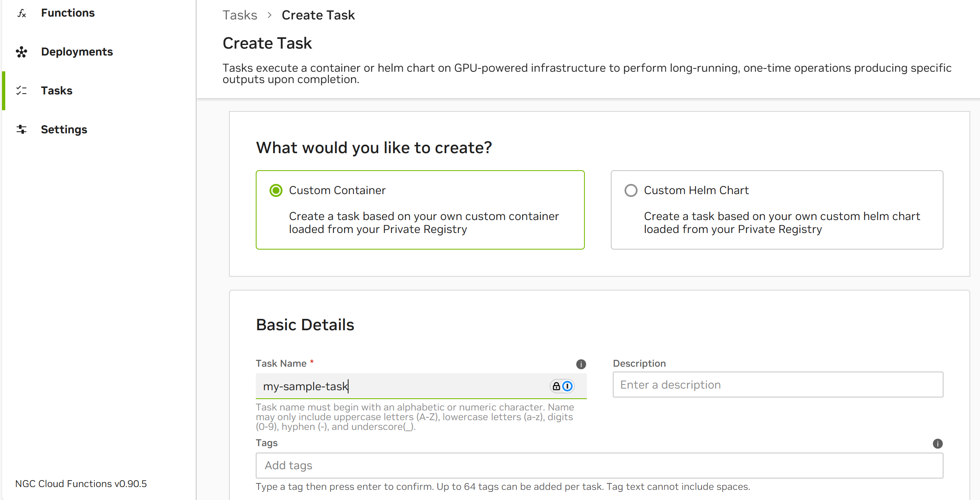Open Deployments from the sidebar navigation
980x500 pixels.
point(77,52)
